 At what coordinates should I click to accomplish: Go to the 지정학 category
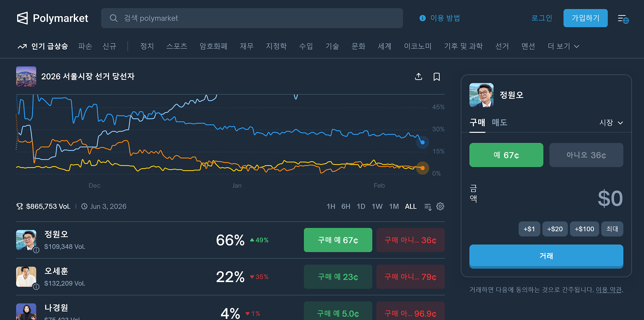tap(276, 46)
